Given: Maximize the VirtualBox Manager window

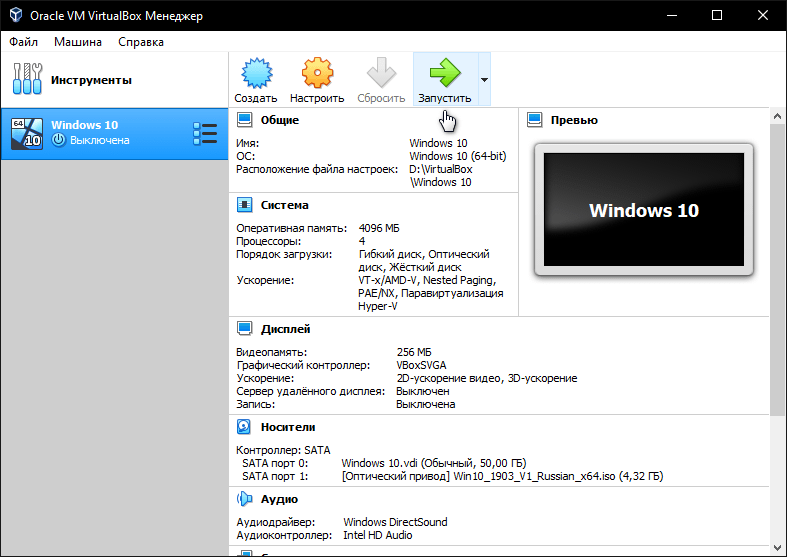Looking at the screenshot, I should point(717,15).
